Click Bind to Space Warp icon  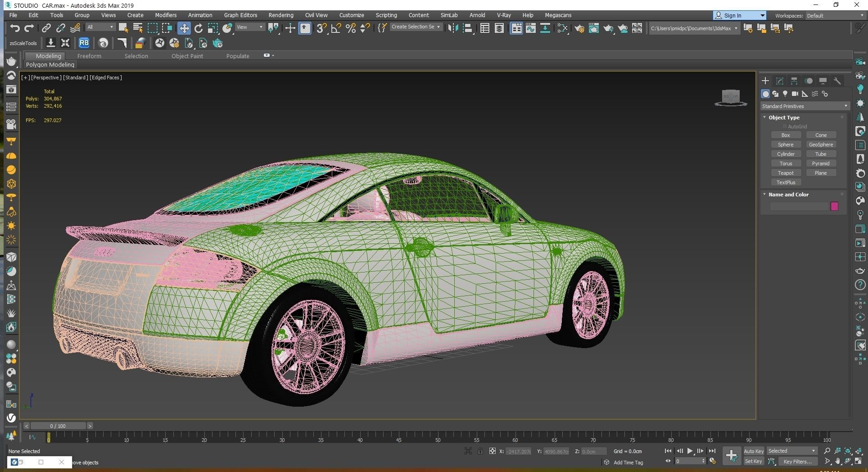(75, 28)
